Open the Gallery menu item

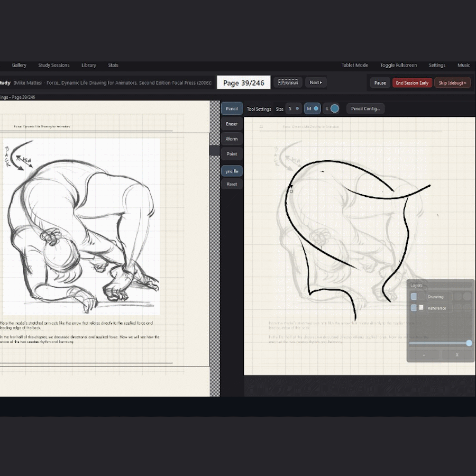(19, 65)
